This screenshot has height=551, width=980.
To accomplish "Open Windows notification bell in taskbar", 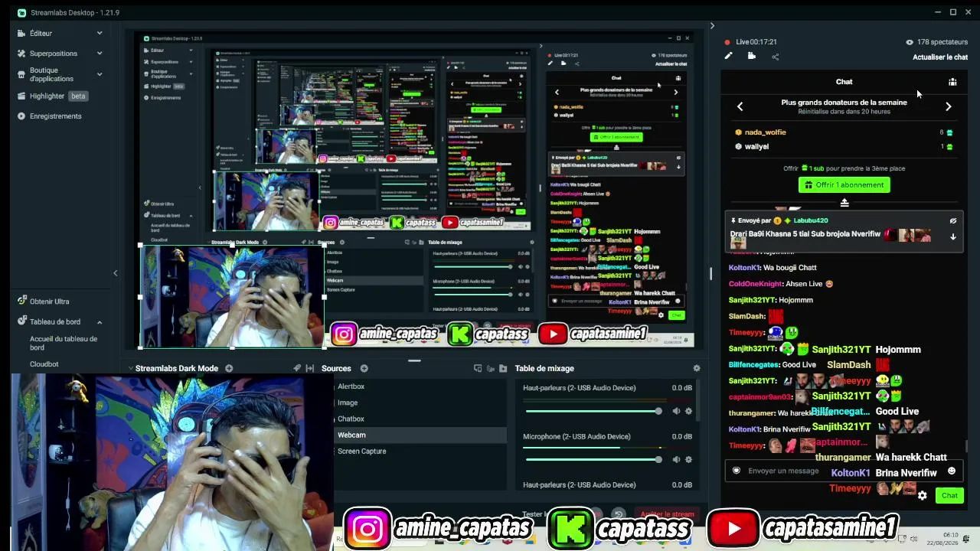I will [x=966, y=537].
